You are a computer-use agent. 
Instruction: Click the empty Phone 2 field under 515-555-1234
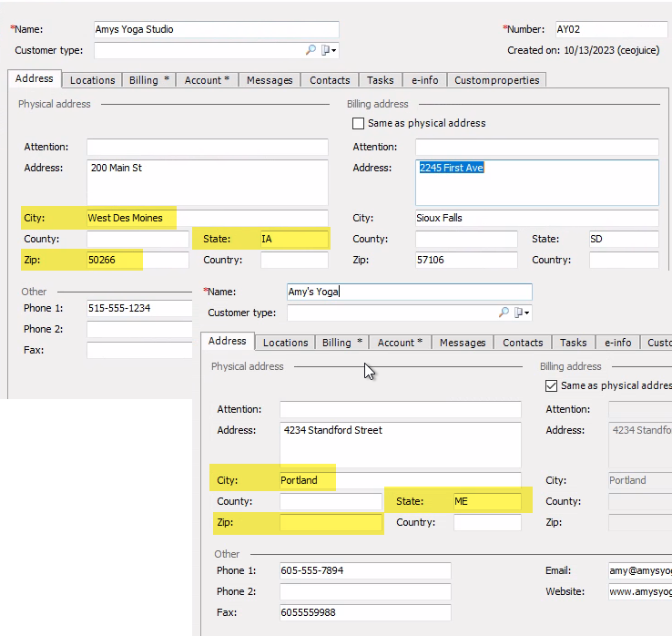(x=139, y=329)
